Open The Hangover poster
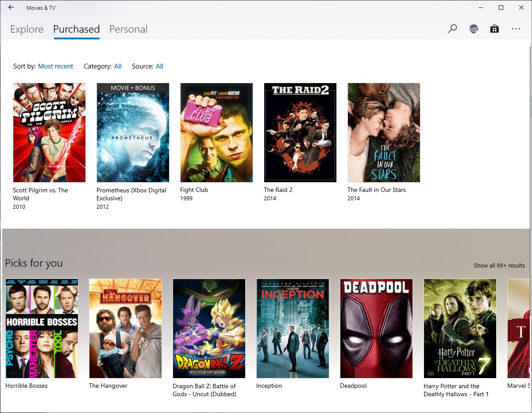The width and height of the screenshot is (532, 413). pos(125,329)
